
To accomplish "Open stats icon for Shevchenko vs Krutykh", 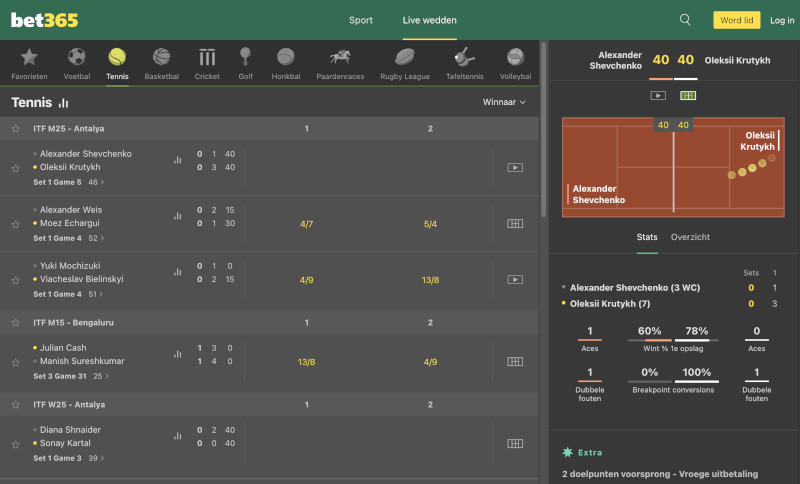I will coord(178,160).
